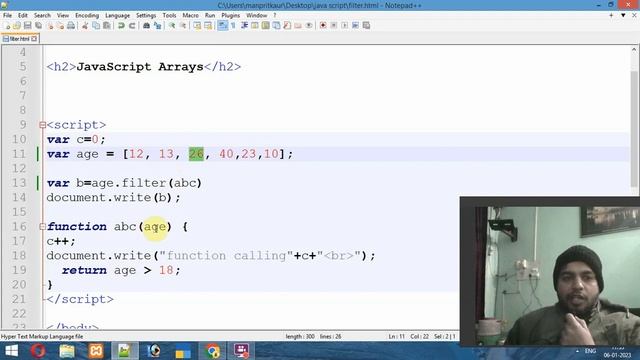Toggle the Function List panel

pos(287,25)
